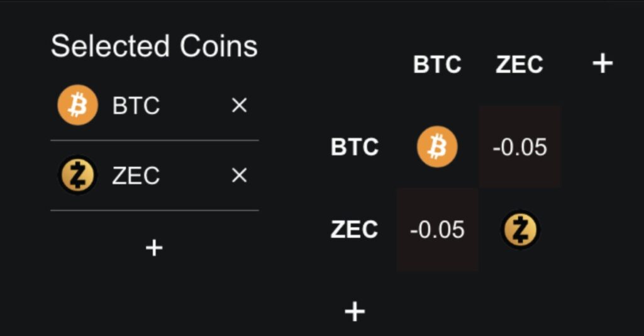This screenshot has height=336, width=644.
Task: Click the Zcash logo in the matrix diagonal
Action: click(520, 230)
